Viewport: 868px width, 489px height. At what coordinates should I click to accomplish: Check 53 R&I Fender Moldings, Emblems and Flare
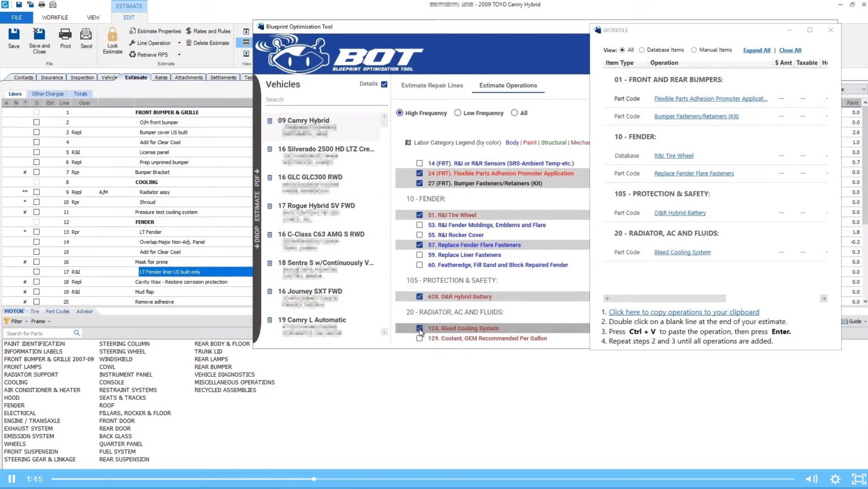click(419, 225)
